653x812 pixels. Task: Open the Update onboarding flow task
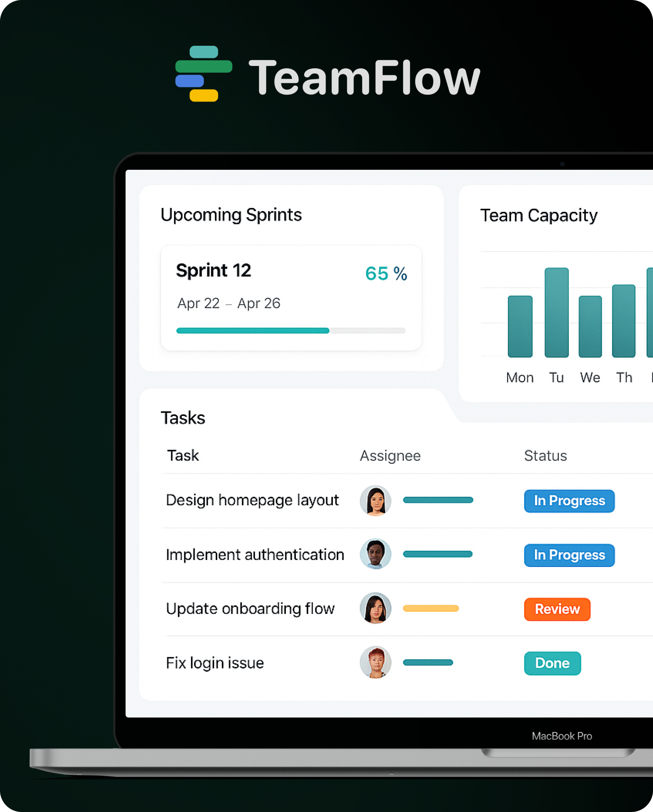click(x=250, y=609)
